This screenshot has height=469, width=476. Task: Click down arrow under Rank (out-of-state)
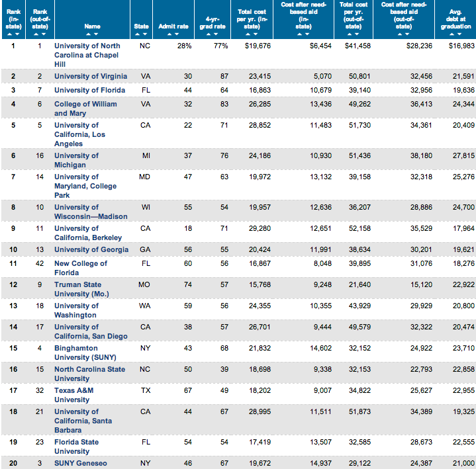[44, 34]
